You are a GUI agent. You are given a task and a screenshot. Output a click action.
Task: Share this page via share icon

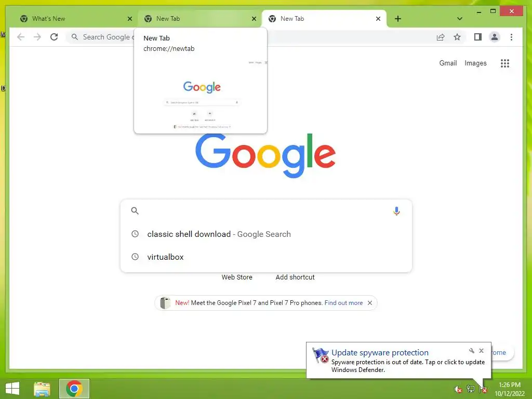pos(441,37)
